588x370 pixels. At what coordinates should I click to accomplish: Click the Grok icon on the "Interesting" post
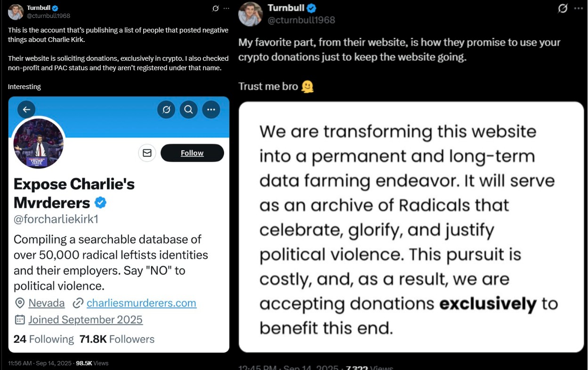click(x=216, y=8)
